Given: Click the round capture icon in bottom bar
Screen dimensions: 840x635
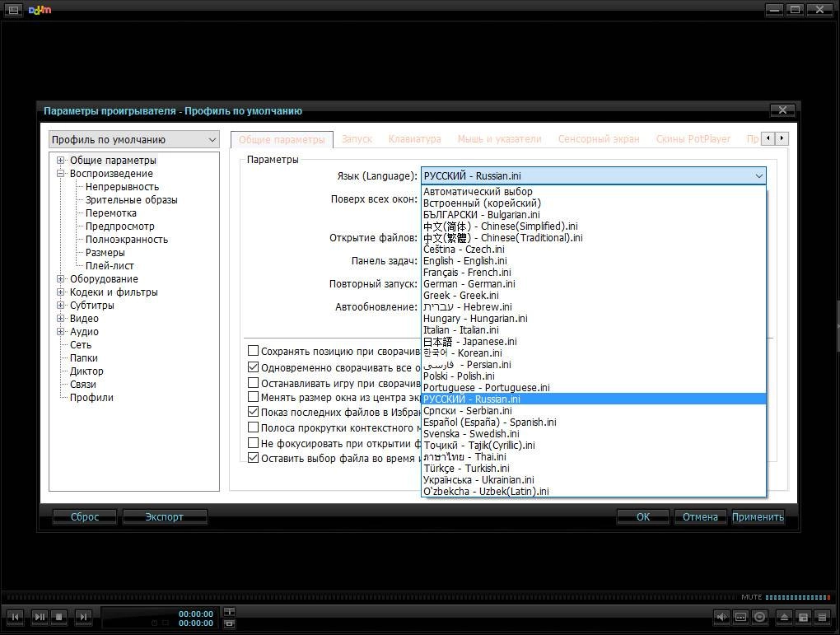Looking at the screenshot, I should [759, 617].
